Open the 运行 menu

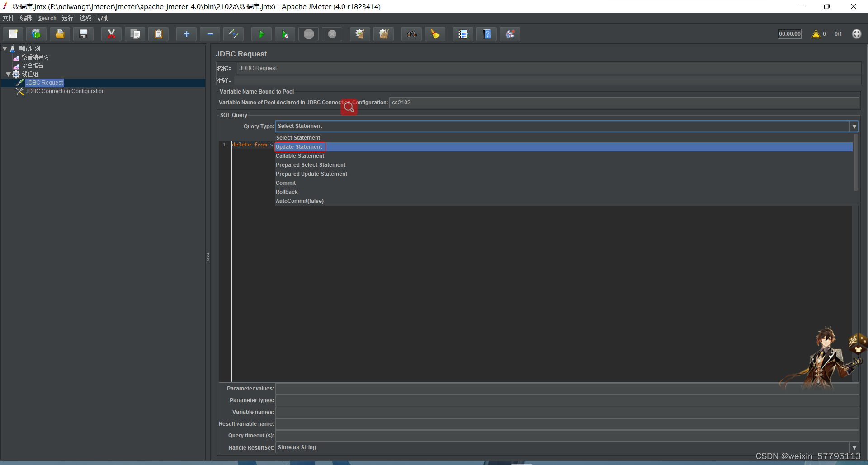coord(67,18)
